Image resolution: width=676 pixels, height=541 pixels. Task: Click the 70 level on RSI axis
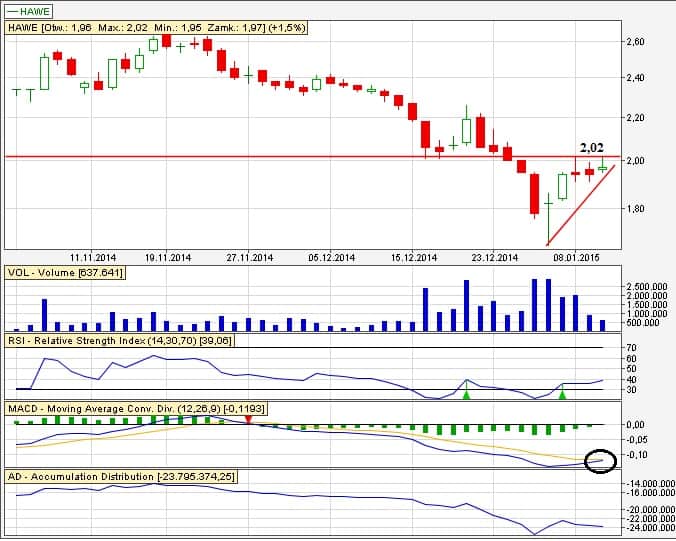click(x=631, y=348)
